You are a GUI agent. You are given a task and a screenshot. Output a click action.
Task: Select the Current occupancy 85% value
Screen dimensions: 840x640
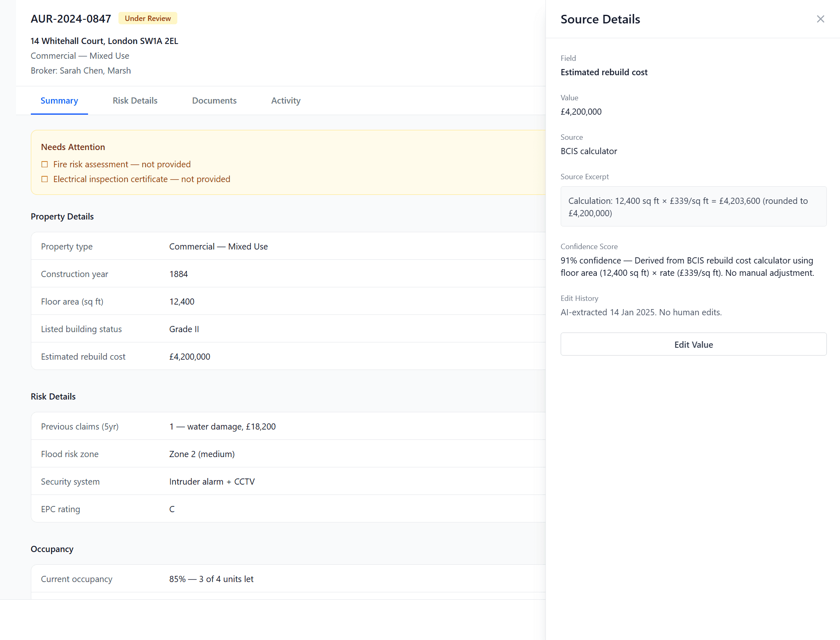[x=211, y=579]
